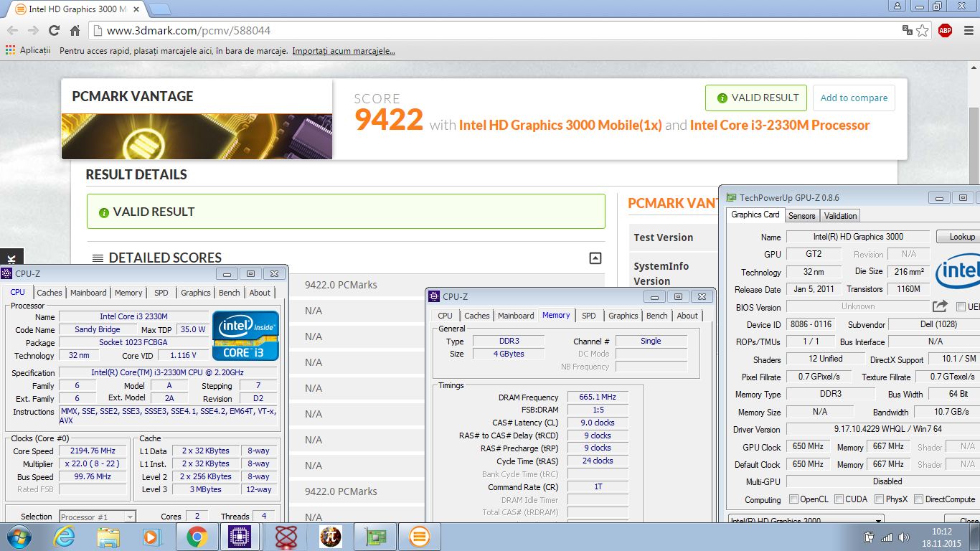Click the GPU-Z Driver Version field
This screenshot has height=551, width=980.
tap(882, 429)
